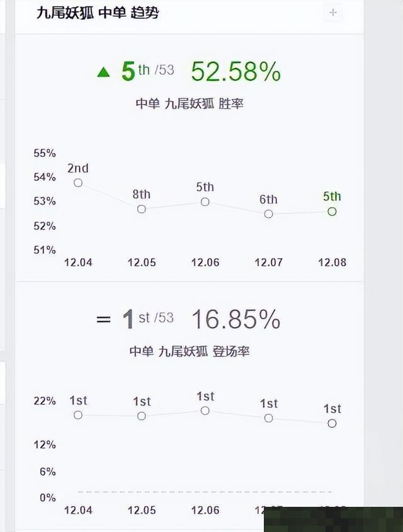Click the equals sign rank-change indicator

click(103, 319)
